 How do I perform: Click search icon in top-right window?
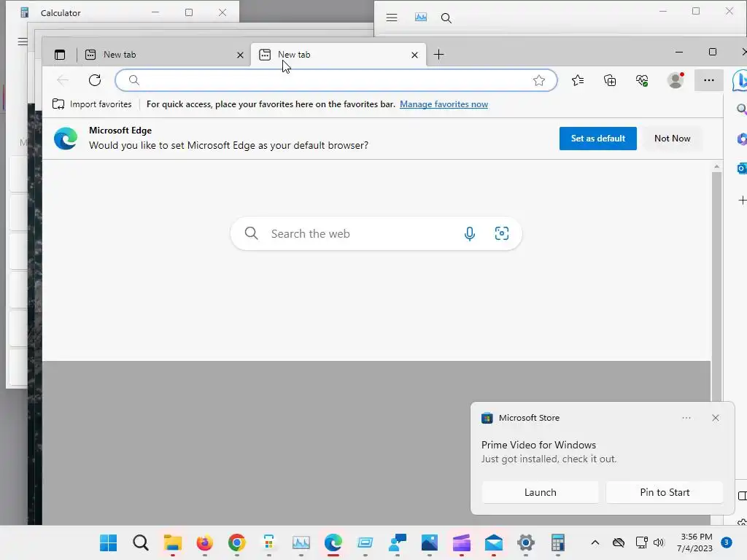pyautogui.click(x=446, y=18)
